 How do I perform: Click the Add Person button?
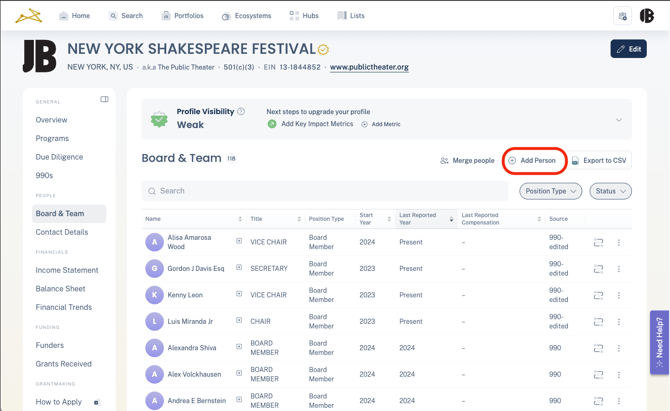tap(532, 160)
